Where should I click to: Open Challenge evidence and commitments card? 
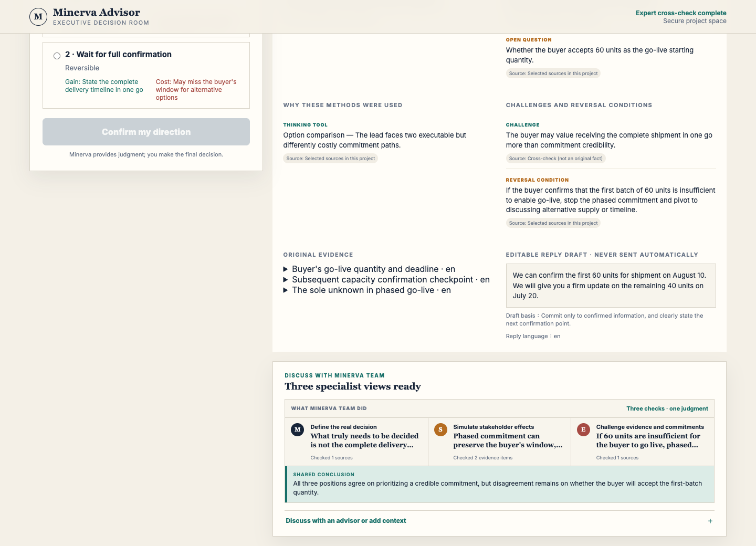click(x=643, y=442)
